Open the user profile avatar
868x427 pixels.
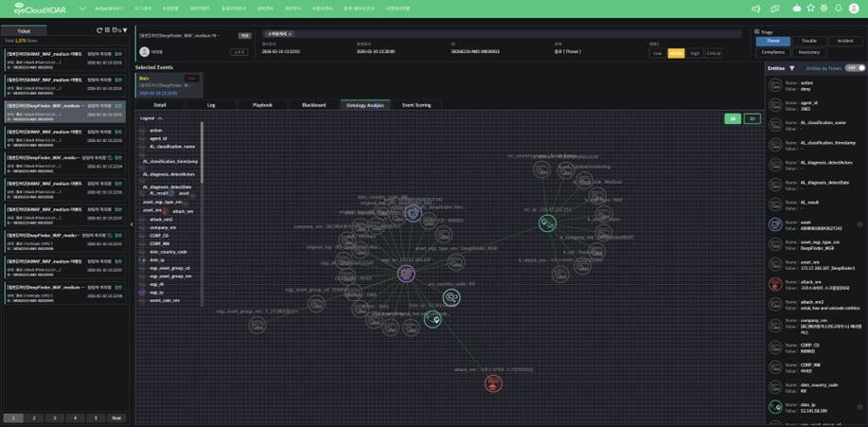click(x=854, y=9)
